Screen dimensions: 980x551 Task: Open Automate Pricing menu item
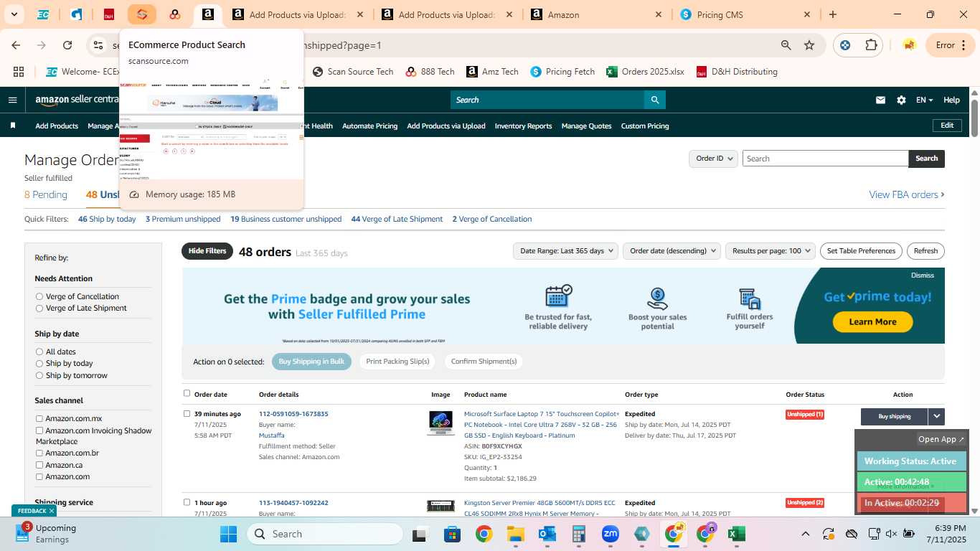point(369,126)
